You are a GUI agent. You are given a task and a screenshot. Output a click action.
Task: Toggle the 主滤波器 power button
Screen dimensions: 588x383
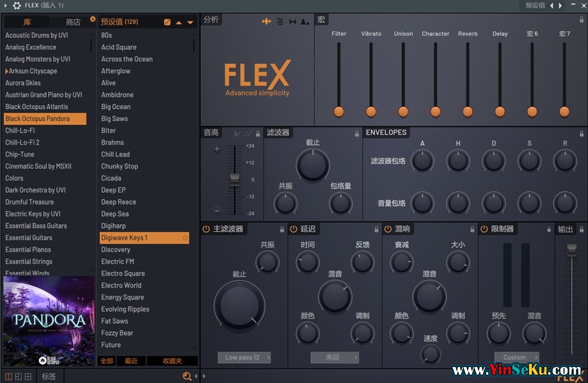pos(206,229)
